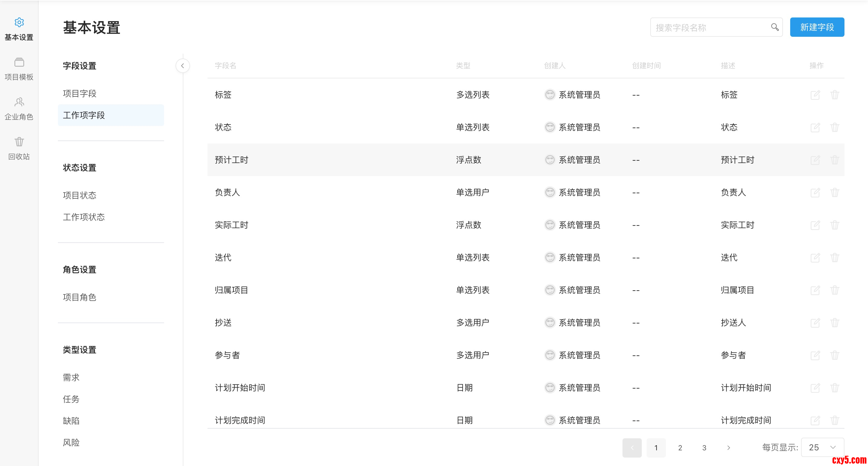Click 搜索字段名称 search input

coord(709,27)
